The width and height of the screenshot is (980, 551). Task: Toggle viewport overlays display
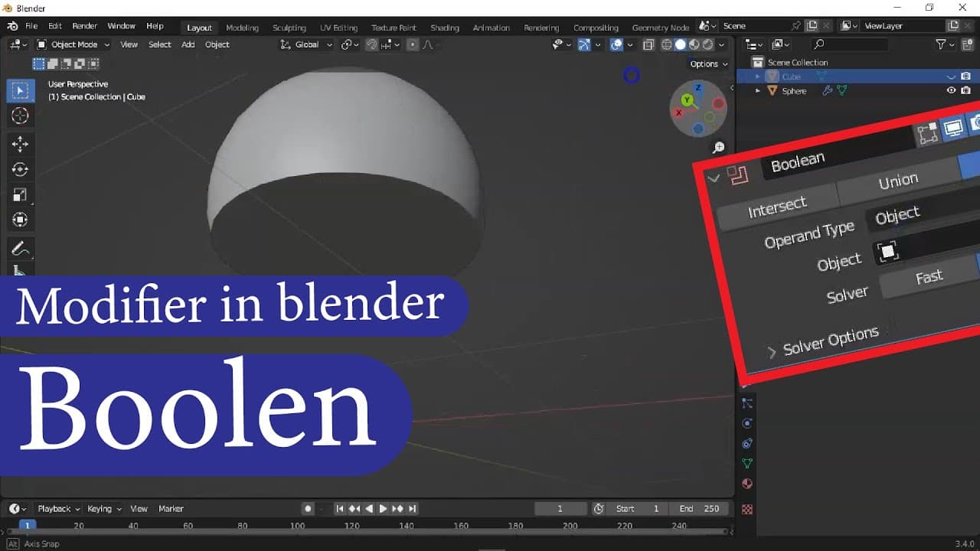click(x=616, y=44)
